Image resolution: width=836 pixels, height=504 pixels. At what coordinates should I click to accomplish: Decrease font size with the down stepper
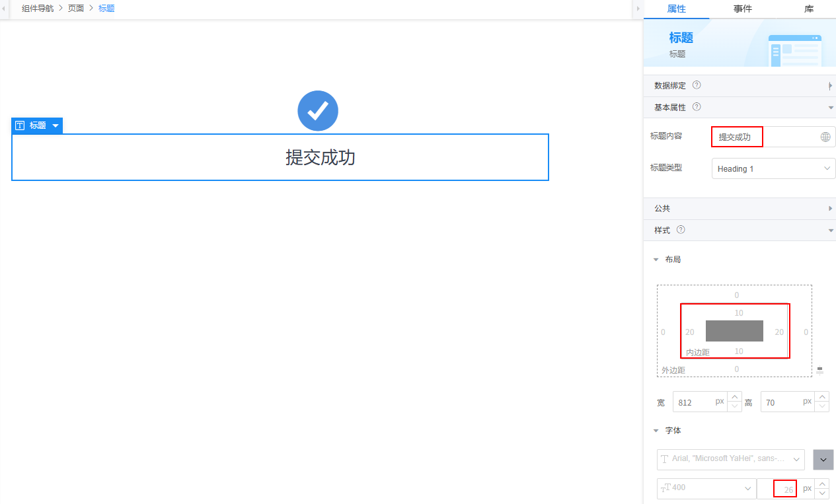(x=822, y=493)
